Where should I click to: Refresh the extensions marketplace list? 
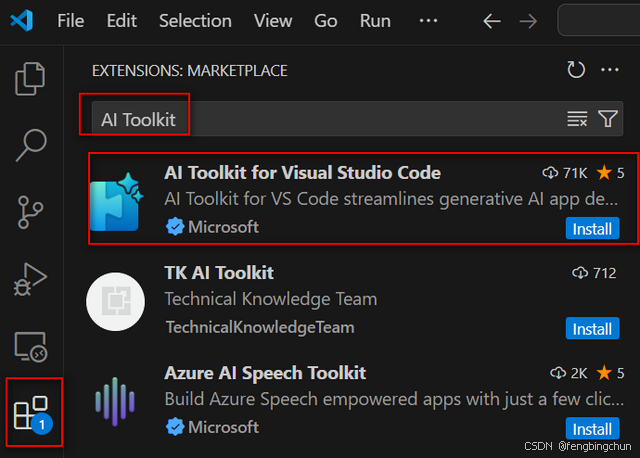tap(576, 70)
